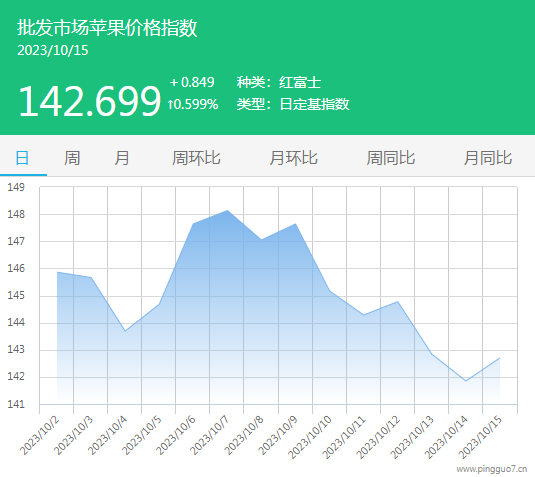Switch to the 月环比 tab
535x477 pixels.
(293, 158)
